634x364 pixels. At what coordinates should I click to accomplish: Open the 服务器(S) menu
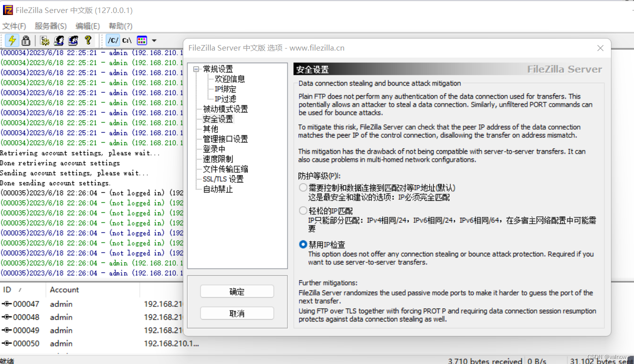point(51,26)
